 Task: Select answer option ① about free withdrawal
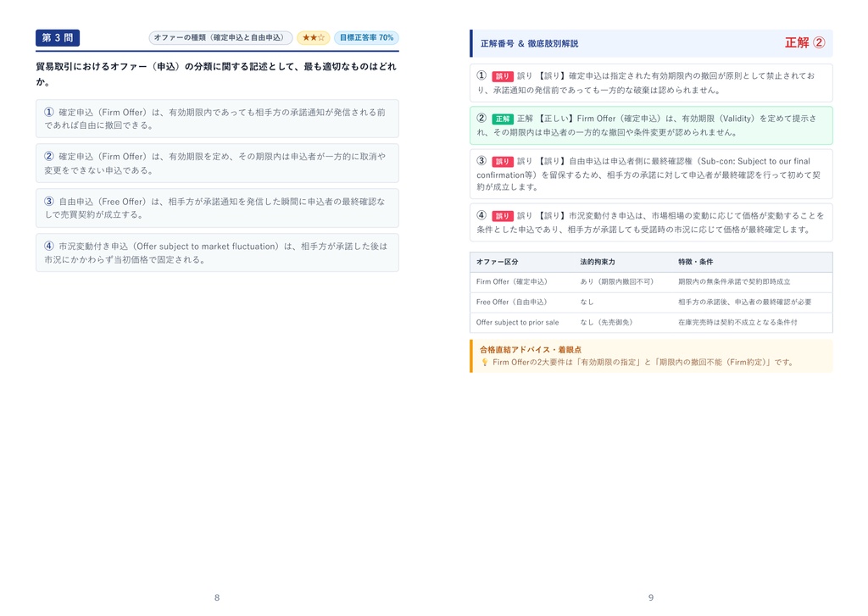pos(217,119)
